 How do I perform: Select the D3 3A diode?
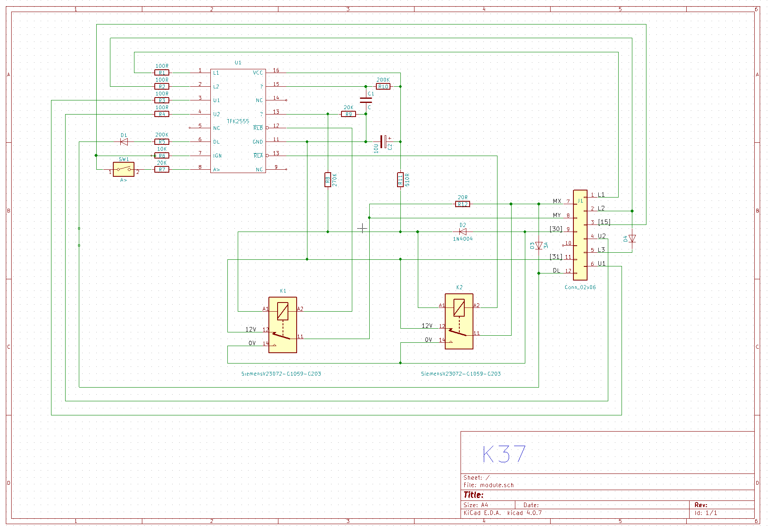tap(539, 246)
